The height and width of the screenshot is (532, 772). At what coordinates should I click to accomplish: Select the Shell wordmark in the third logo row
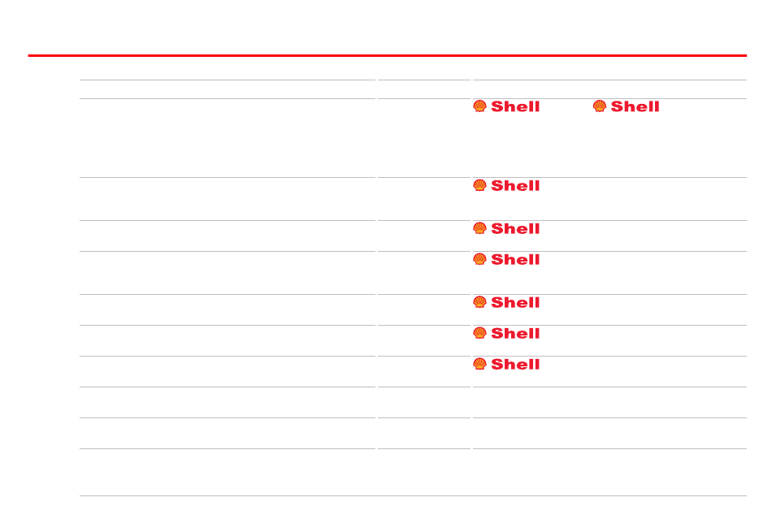point(515,229)
